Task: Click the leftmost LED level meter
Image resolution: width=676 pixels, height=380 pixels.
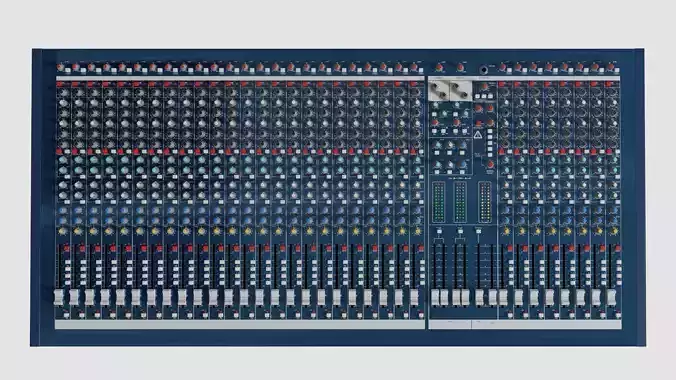Action: click(438, 202)
